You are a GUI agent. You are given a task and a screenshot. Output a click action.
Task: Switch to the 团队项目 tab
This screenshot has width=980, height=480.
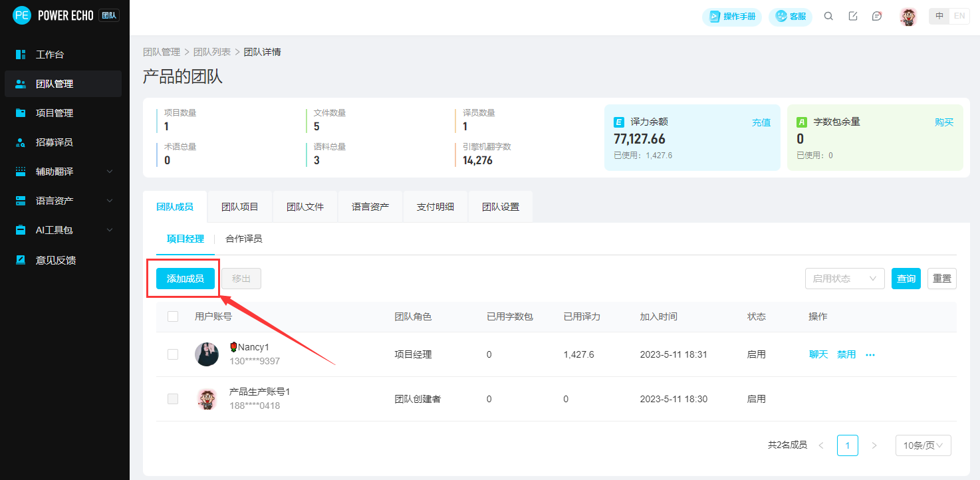240,207
